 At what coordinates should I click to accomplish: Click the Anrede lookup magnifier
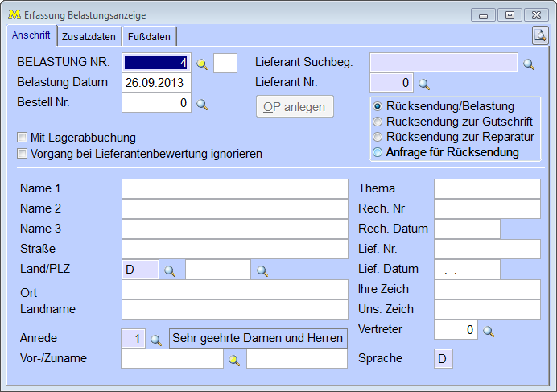[157, 340]
